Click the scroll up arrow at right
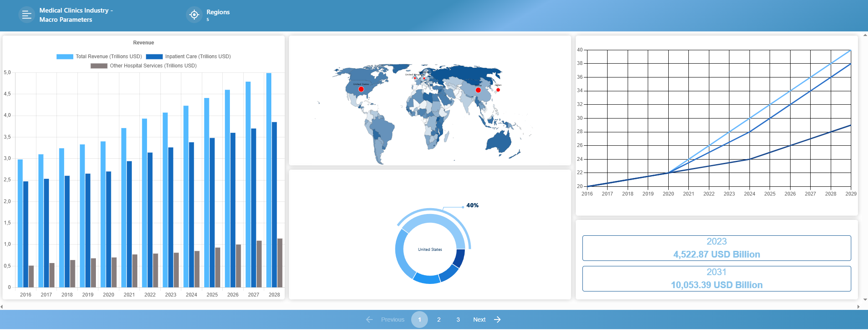868x330 pixels. (865, 36)
